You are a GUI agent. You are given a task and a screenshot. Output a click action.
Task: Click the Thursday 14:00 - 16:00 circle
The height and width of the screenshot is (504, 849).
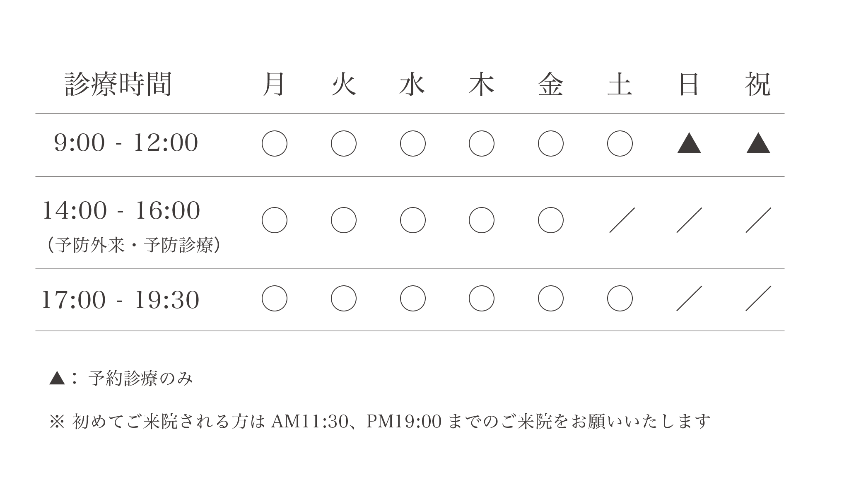pos(482,220)
